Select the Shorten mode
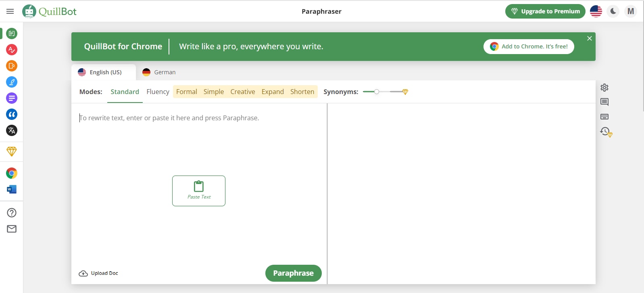 click(302, 92)
